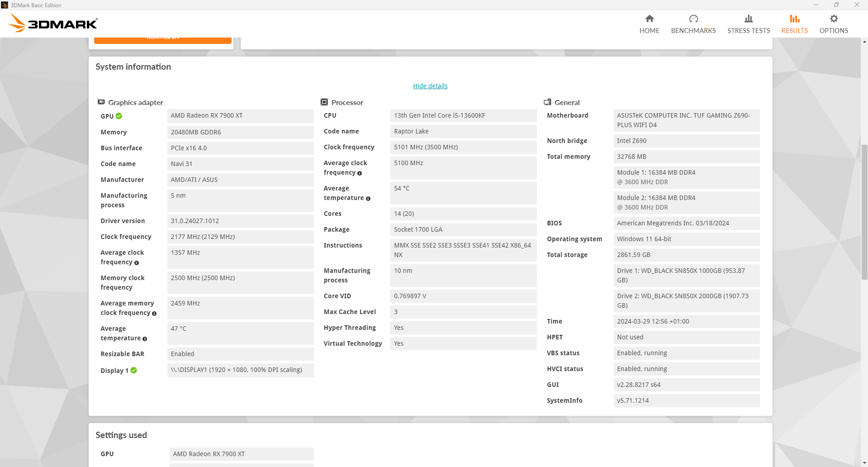Image resolution: width=868 pixels, height=467 pixels.
Task: Click the Resizable BAR 'Enabled' value
Action: click(x=240, y=354)
